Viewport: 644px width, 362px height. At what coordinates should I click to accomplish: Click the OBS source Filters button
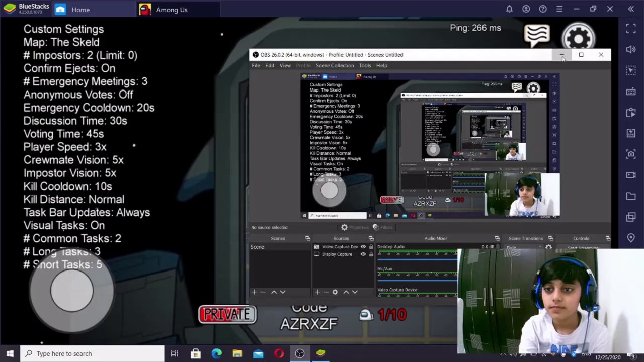(x=382, y=227)
